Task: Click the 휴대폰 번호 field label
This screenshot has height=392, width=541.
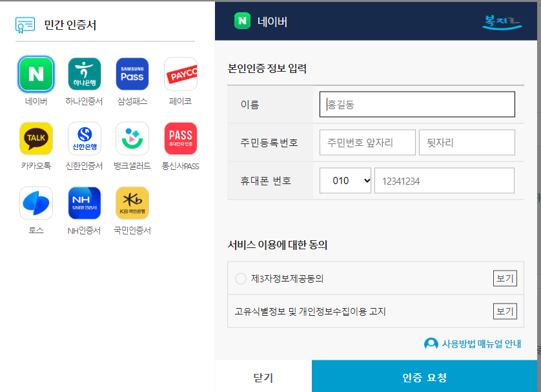Action: pyautogui.click(x=266, y=180)
